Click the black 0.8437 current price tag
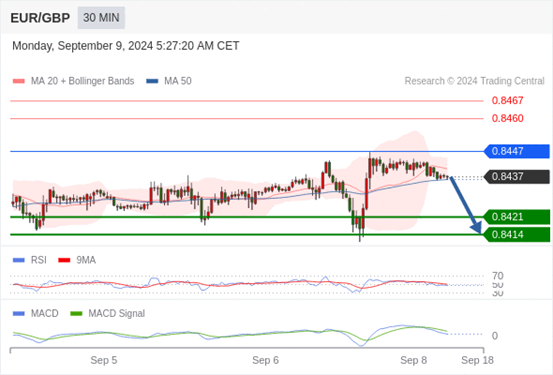The image size is (553, 375). [x=517, y=176]
